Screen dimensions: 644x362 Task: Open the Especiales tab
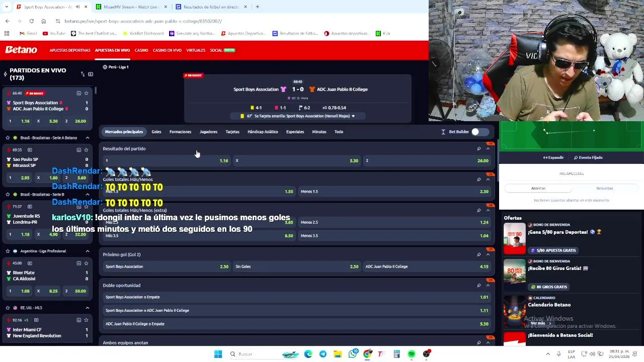[x=295, y=132]
